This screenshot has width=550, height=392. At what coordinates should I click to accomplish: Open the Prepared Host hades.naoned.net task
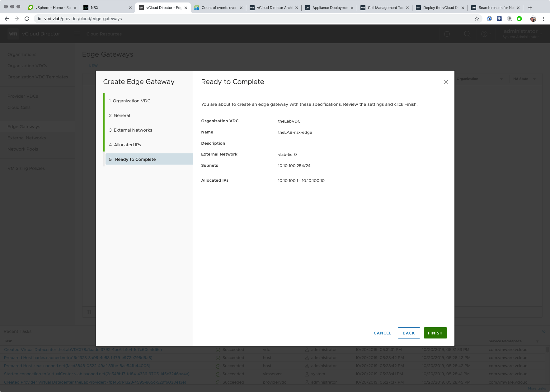78,358
